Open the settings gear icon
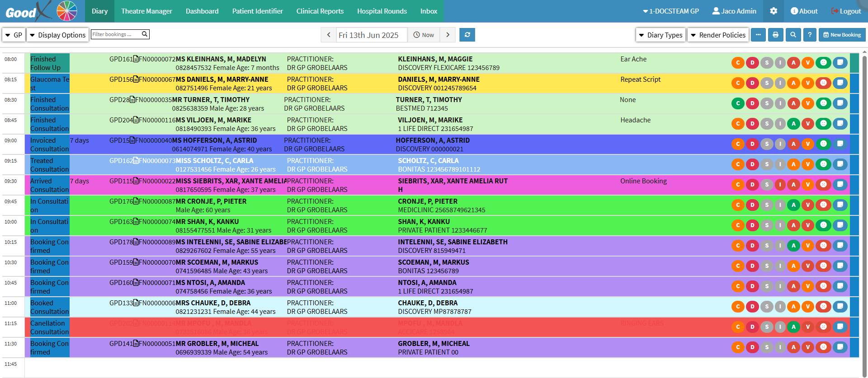 [774, 11]
